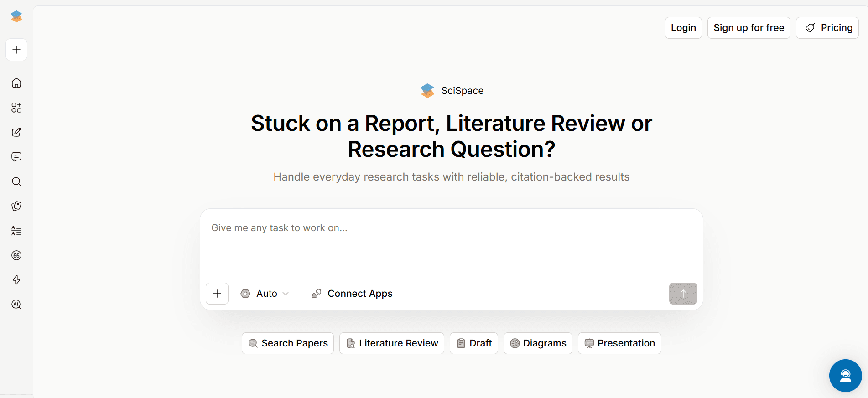The height and width of the screenshot is (398, 868).
Task: Open the pencil writer sidebar icon
Action: click(16, 132)
